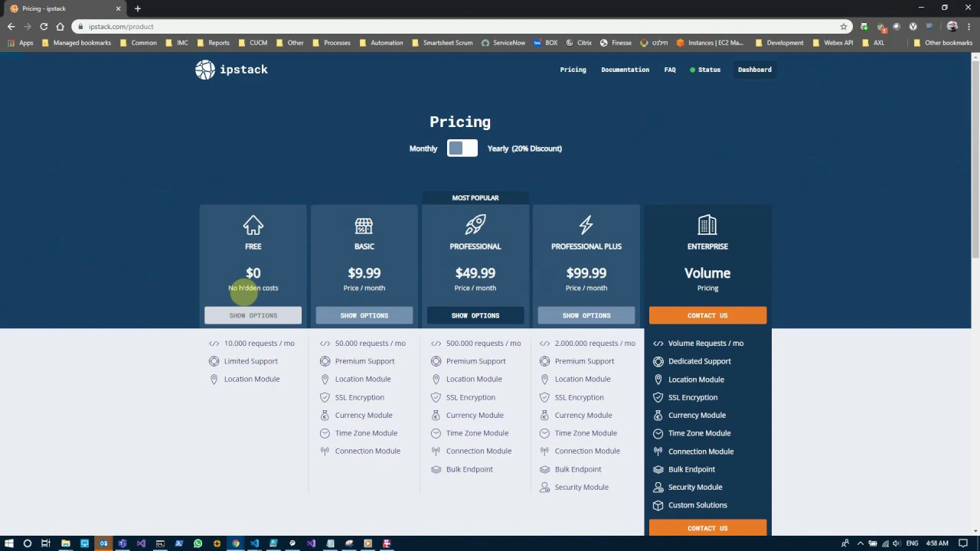Expand the Automation bookmarks folder

point(381,43)
